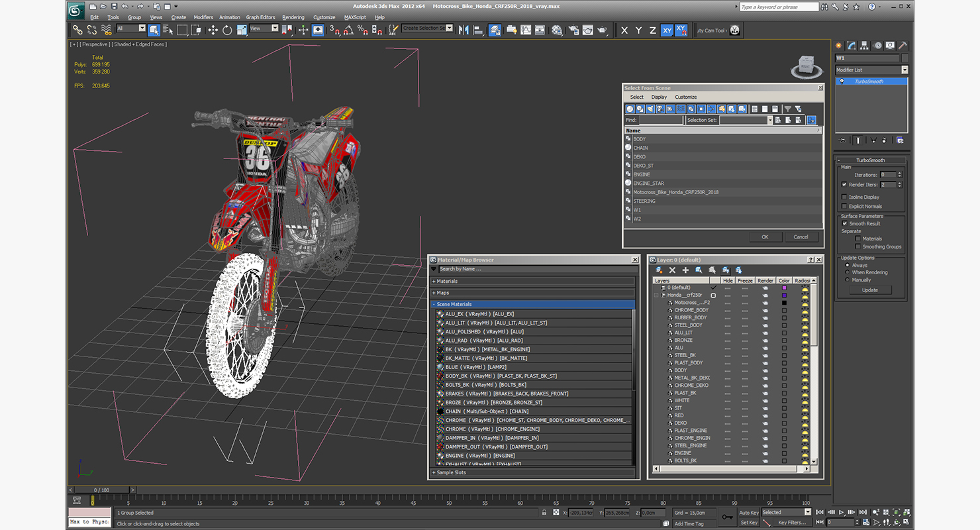This screenshot has height=530, width=980.
Task: Click Cancel in Select From Scene dialog
Action: click(801, 237)
